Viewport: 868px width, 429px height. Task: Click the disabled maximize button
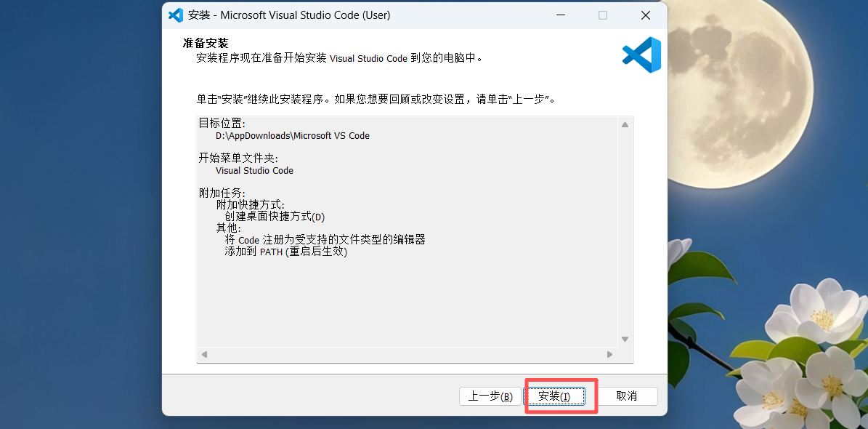pos(603,15)
